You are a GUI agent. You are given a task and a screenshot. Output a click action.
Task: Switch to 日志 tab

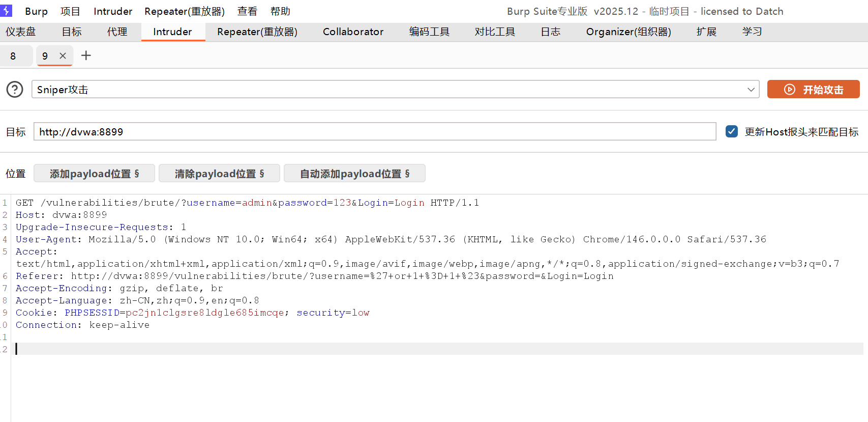pyautogui.click(x=550, y=32)
